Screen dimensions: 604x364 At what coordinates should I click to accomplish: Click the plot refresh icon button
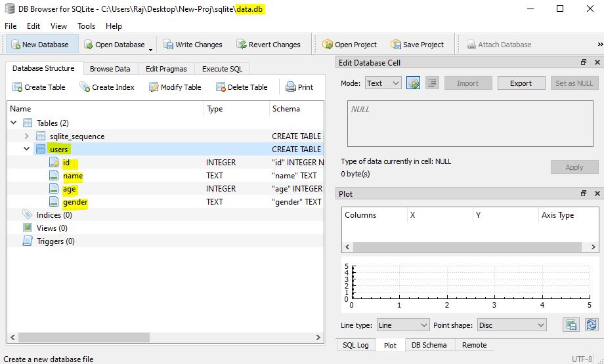[x=592, y=325]
